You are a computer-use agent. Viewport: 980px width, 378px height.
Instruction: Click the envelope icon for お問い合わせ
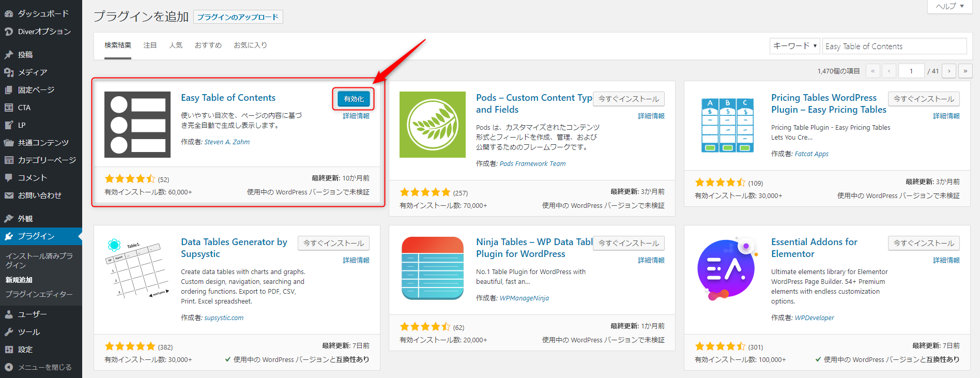(x=9, y=195)
